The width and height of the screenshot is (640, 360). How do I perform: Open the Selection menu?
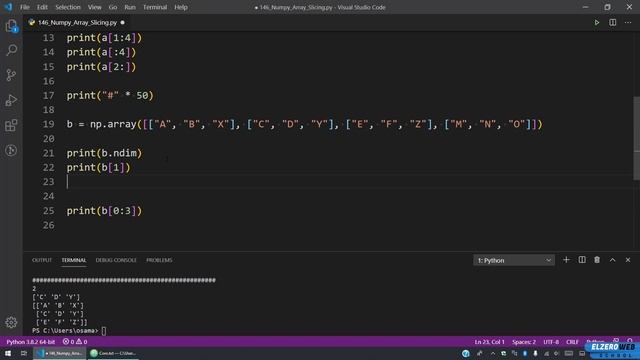click(x=68, y=7)
